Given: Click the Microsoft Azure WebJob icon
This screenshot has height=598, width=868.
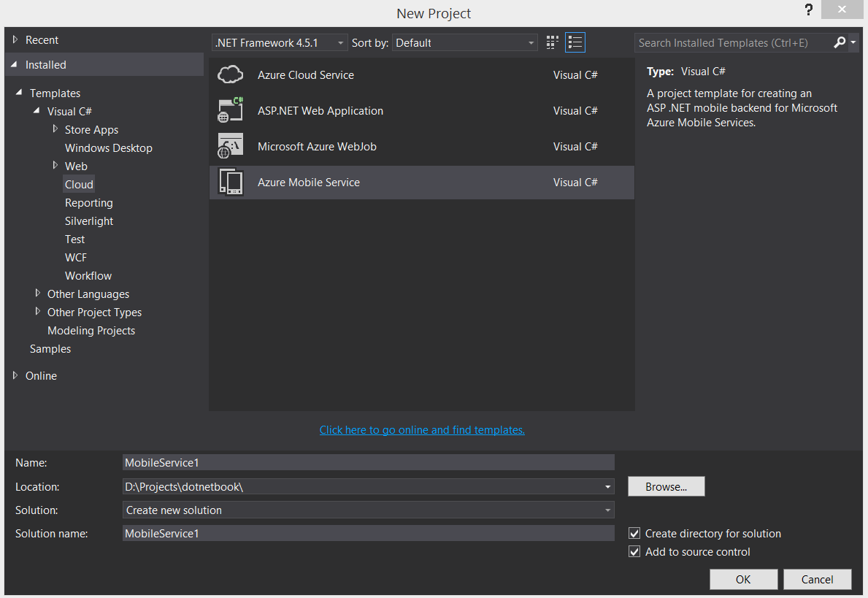Looking at the screenshot, I should tap(230, 146).
